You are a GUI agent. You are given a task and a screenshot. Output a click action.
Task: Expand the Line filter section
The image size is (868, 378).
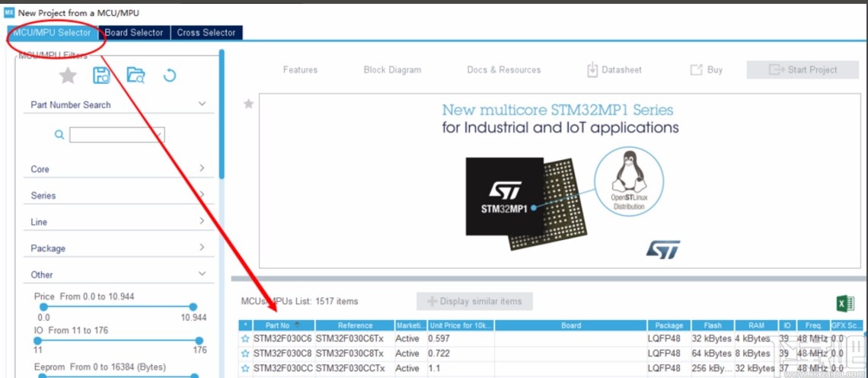pyautogui.click(x=202, y=221)
